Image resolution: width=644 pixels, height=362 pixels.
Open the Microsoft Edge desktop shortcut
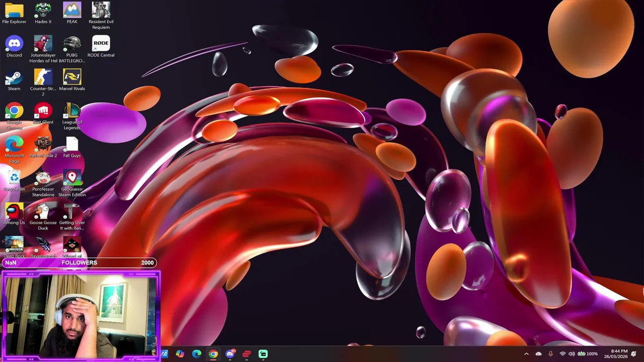point(14,150)
